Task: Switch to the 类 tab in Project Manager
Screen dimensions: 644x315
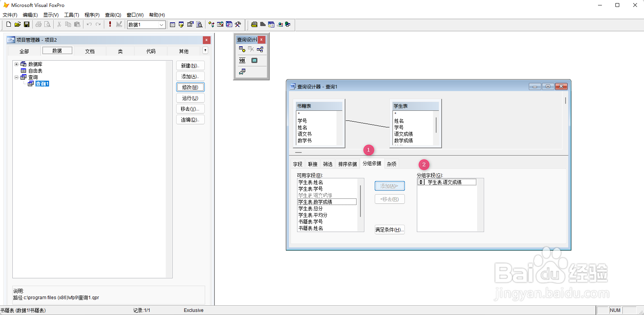Action: [x=120, y=51]
